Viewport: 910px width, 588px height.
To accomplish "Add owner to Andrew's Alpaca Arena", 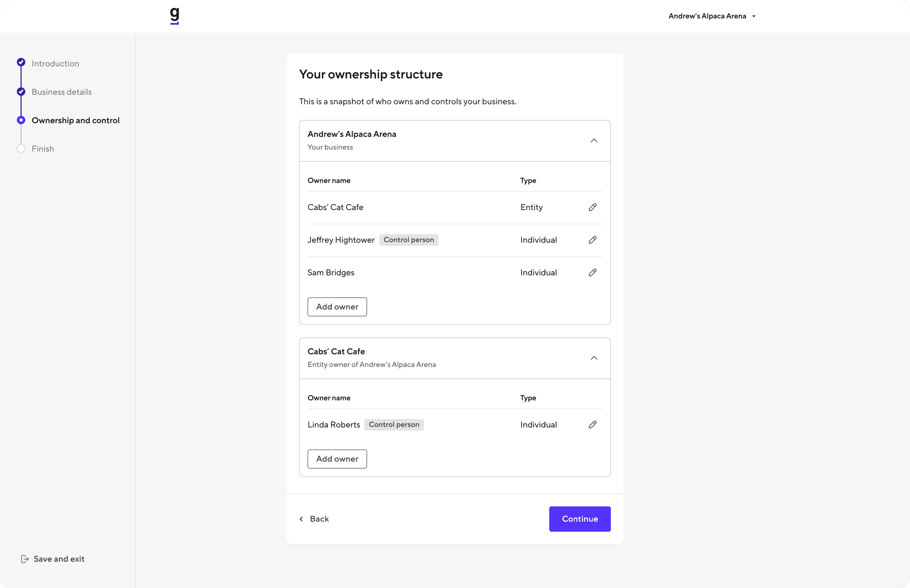I will click(337, 307).
